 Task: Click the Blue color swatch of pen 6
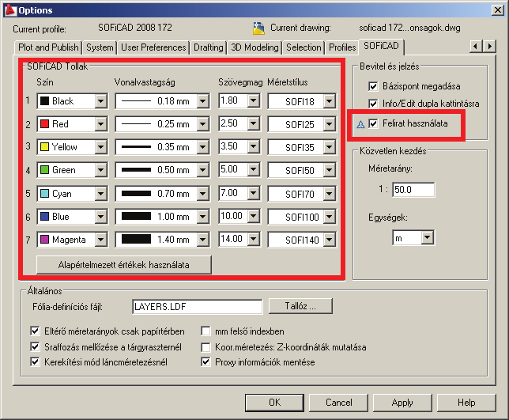pos(44,217)
